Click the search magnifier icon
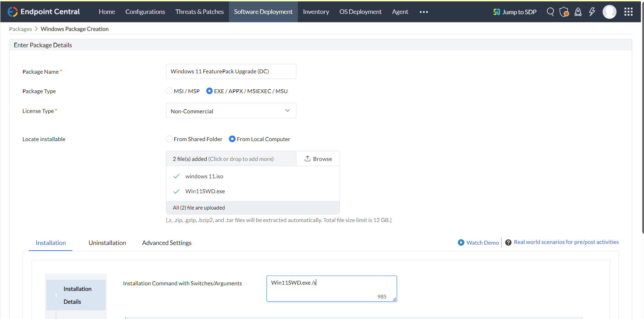The height and width of the screenshot is (319, 644). [x=550, y=12]
